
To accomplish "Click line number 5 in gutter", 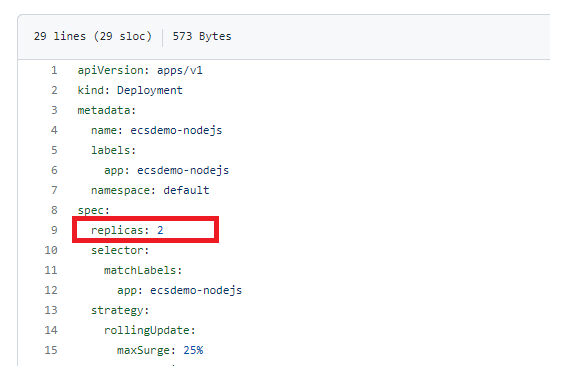I will click(54, 150).
